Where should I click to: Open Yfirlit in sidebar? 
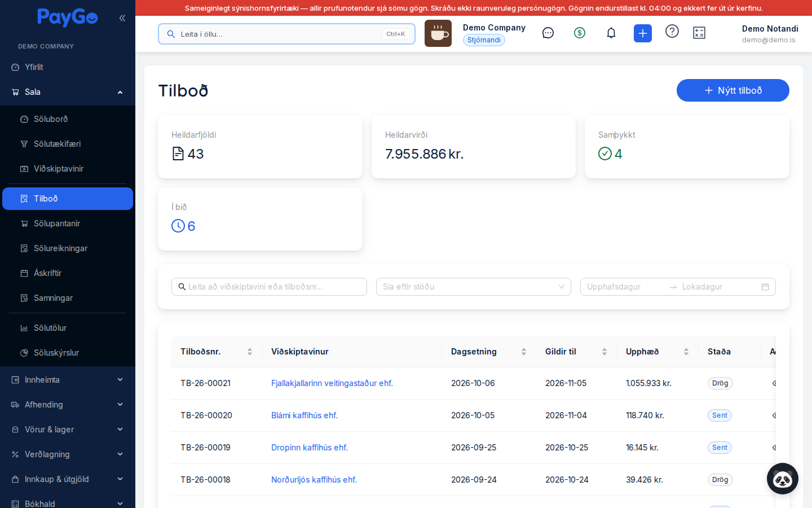(x=68, y=67)
